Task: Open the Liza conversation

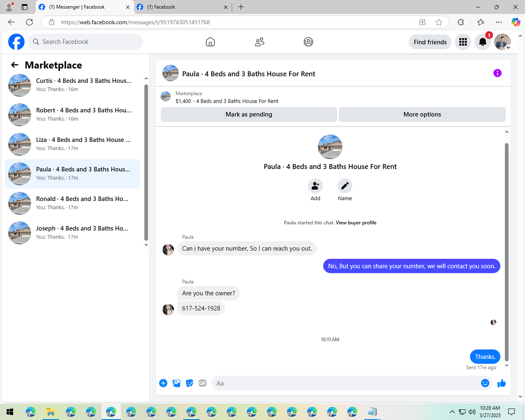Action: click(x=73, y=144)
